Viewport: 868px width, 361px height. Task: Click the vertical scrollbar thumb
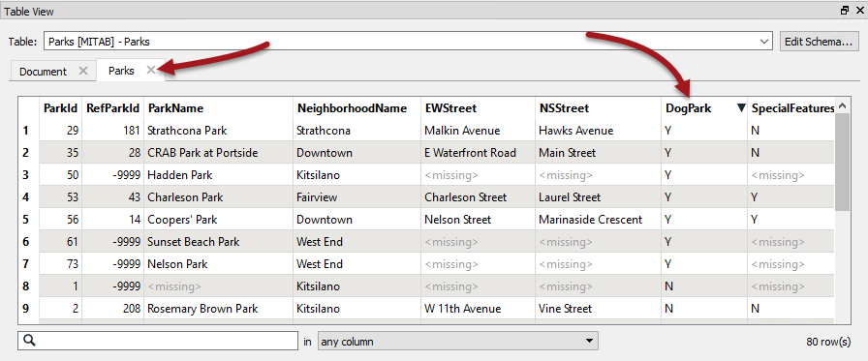point(842,162)
